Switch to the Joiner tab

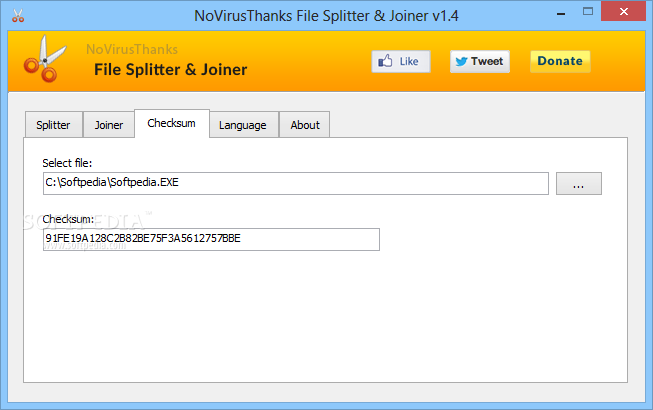click(109, 125)
